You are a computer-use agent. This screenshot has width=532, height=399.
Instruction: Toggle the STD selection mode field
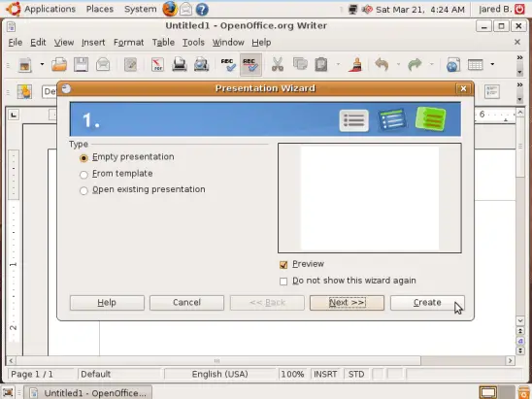click(356, 374)
